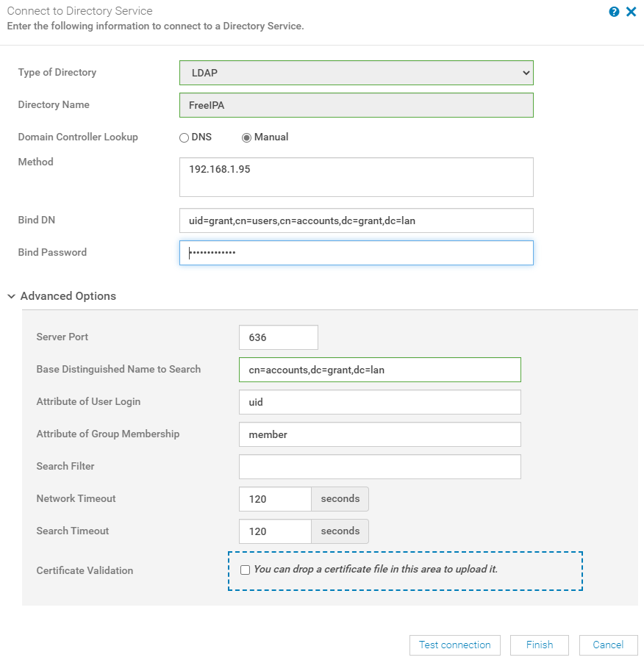Viewport: 644px width, 660px height.
Task: Click the Finish button
Action: click(x=539, y=645)
